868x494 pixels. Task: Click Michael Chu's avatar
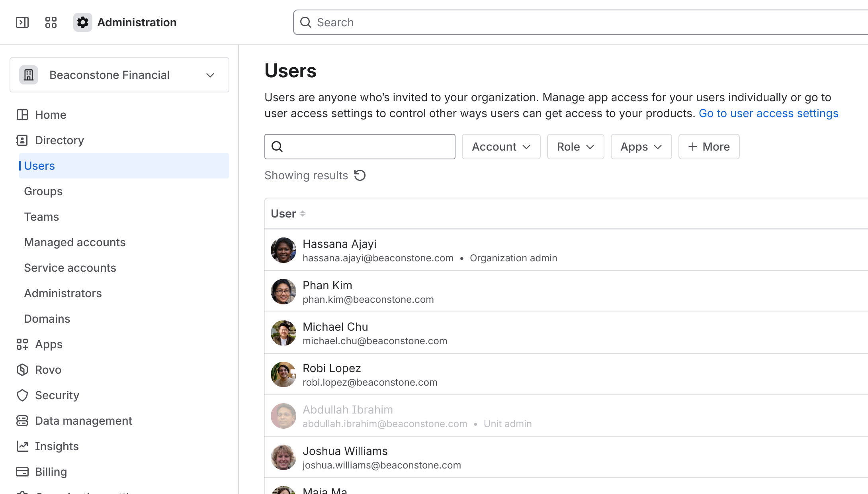click(x=283, y=333)
